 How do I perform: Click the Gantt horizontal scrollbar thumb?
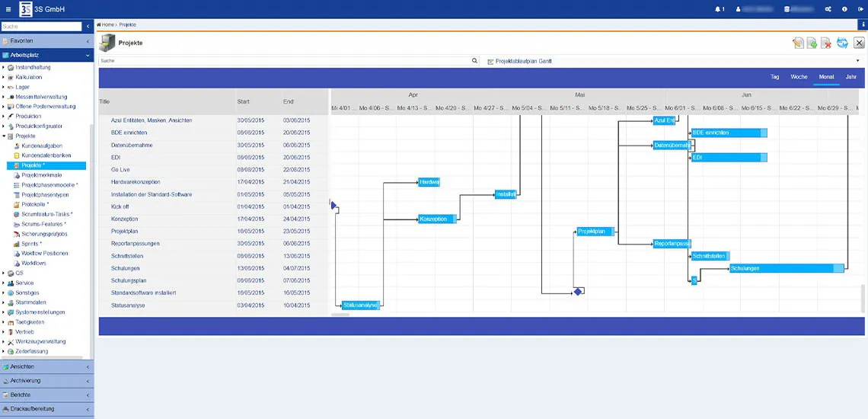[340, 315]
